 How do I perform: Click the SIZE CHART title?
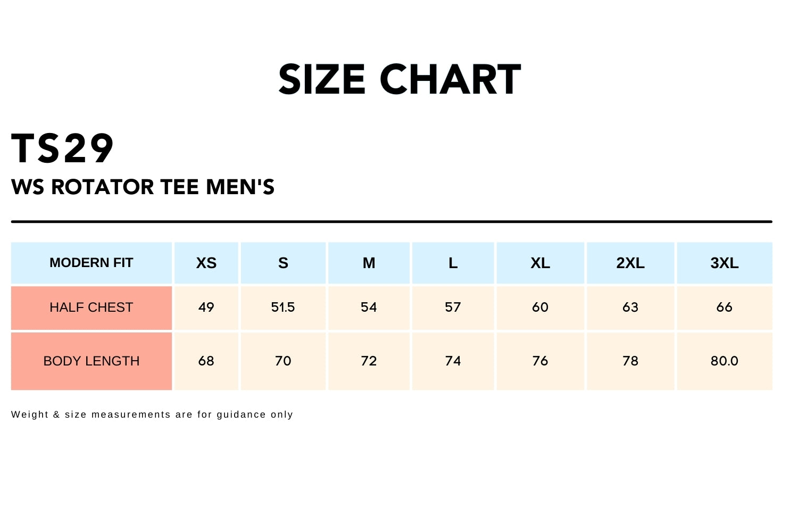[x=400, y=80]
